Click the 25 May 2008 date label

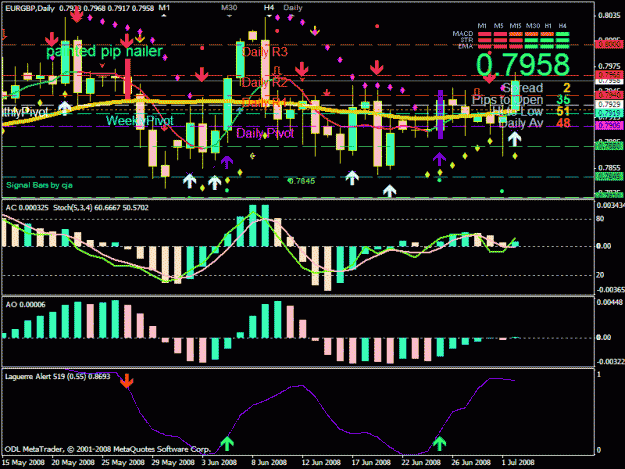[123, 463]
